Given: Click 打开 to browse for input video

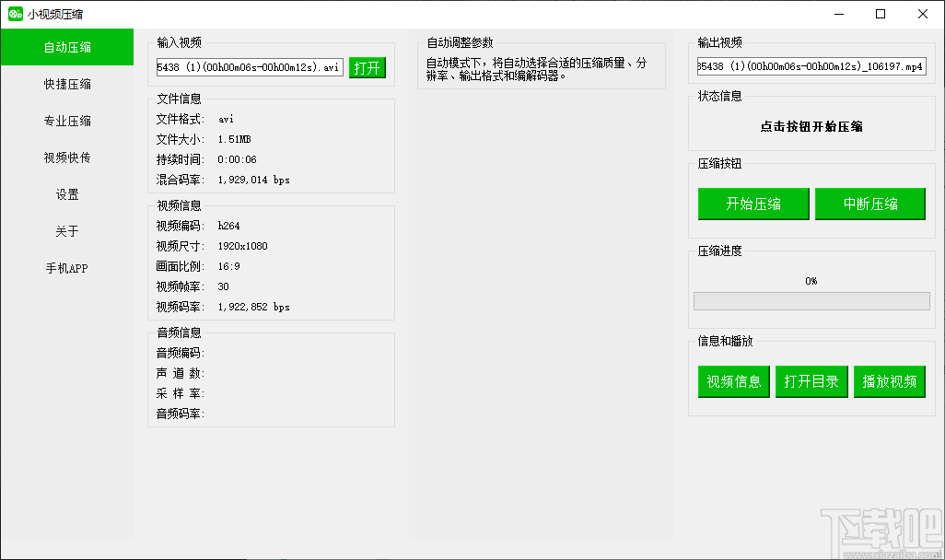Looking at the screenshot, I should click(367, 67).
